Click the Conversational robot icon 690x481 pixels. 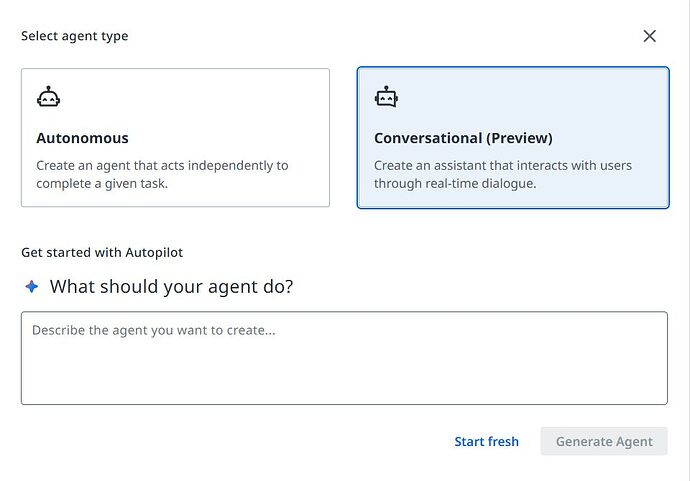point(386,97)
